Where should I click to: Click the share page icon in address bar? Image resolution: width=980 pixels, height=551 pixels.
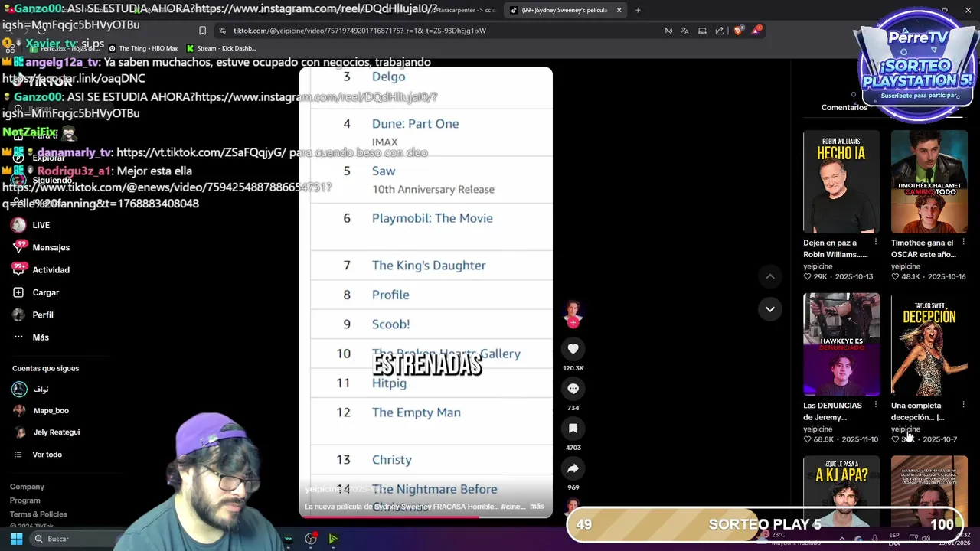tap(720, 31)
